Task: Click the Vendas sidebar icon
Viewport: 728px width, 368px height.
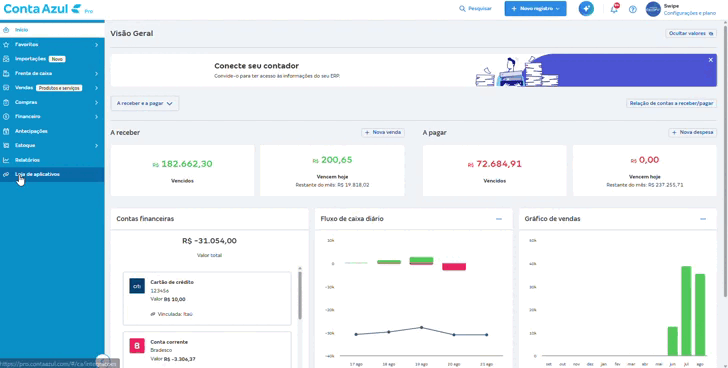Action: point(6,88)
